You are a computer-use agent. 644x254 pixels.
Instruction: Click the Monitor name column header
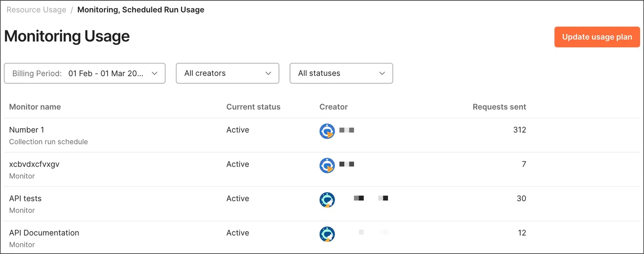pos(35,107)
